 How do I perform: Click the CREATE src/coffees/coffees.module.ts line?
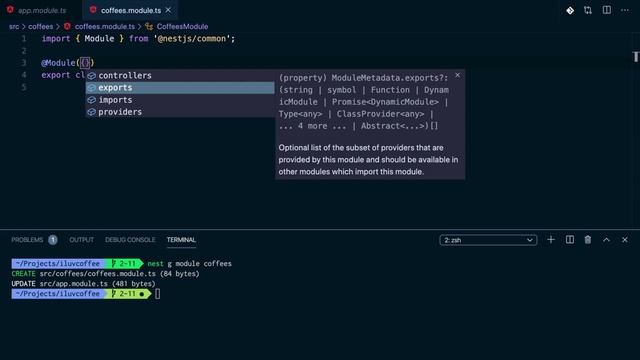(105, 274)
